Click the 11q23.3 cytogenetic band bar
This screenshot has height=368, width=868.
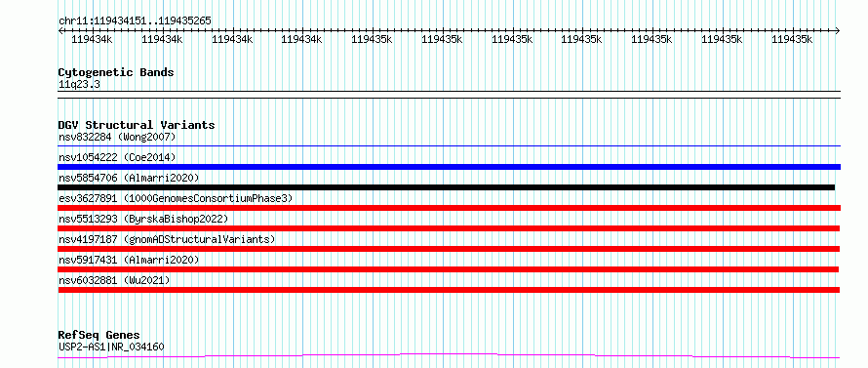449,95
